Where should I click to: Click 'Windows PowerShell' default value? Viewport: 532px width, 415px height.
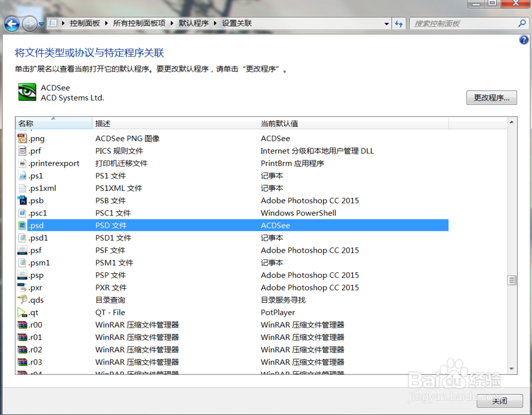pyautogui.click(x=298, y=213)
